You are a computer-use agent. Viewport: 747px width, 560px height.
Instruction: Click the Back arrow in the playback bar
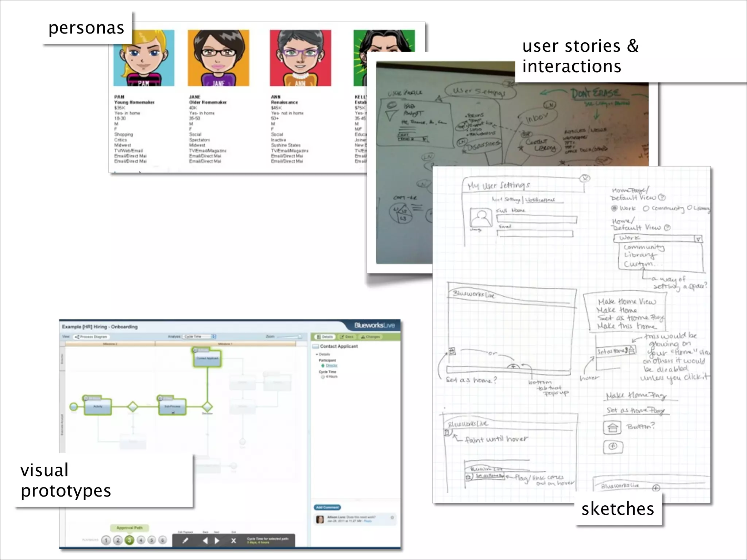pyautogui.click(x=205, y=541)
